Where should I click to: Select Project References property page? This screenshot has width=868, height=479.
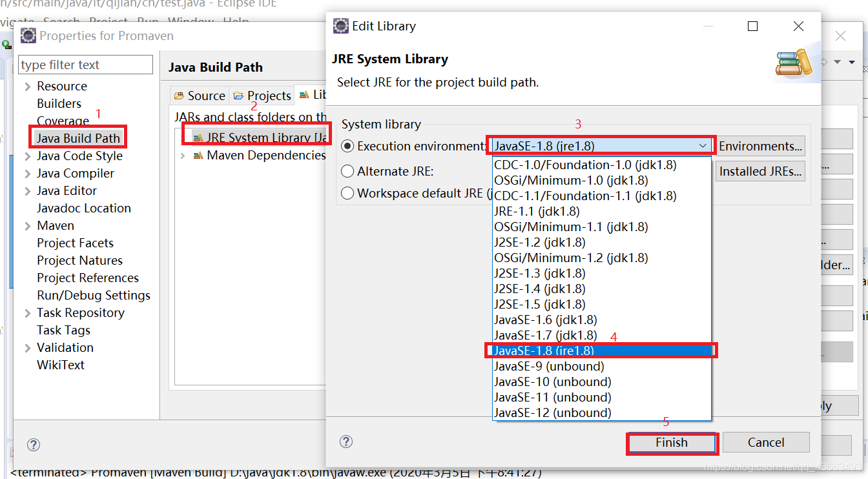pyautogui.click(x=88, y=278)
